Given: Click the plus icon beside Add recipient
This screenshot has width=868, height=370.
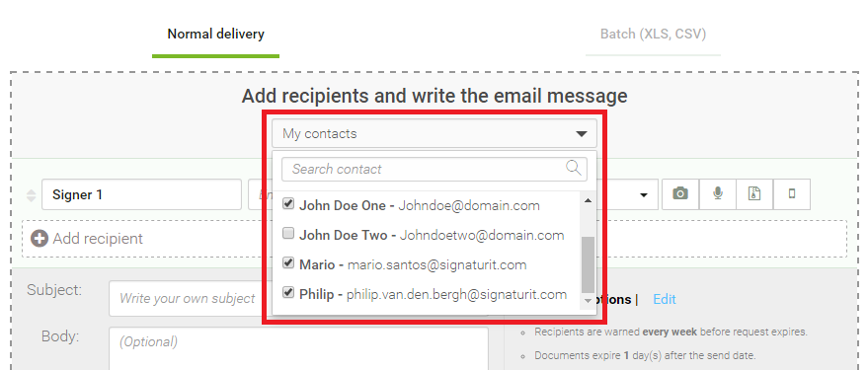Looking at the screenshot, I should pos(39,239).
